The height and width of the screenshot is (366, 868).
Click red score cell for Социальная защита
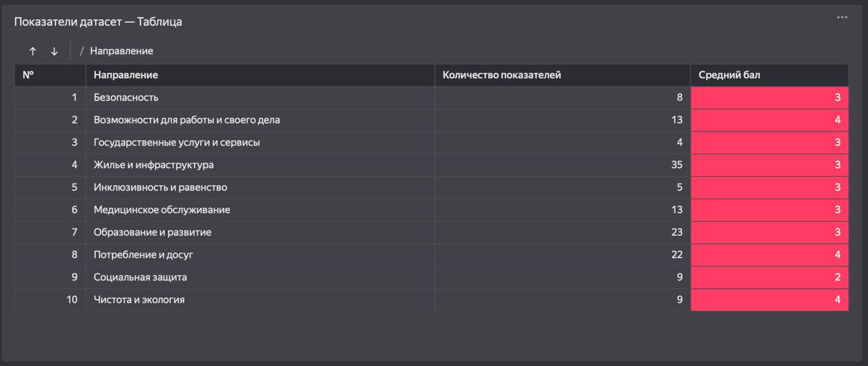770,277
